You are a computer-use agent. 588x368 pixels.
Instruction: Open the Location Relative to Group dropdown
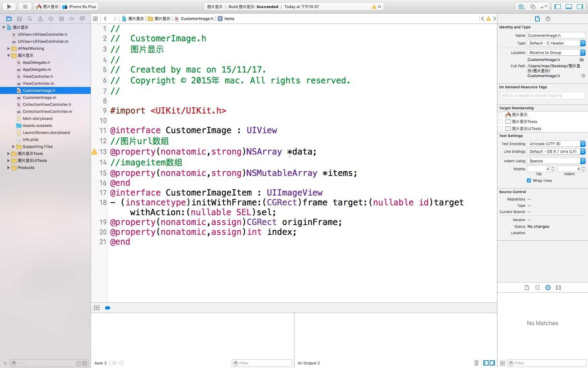[x=556, y=53]
